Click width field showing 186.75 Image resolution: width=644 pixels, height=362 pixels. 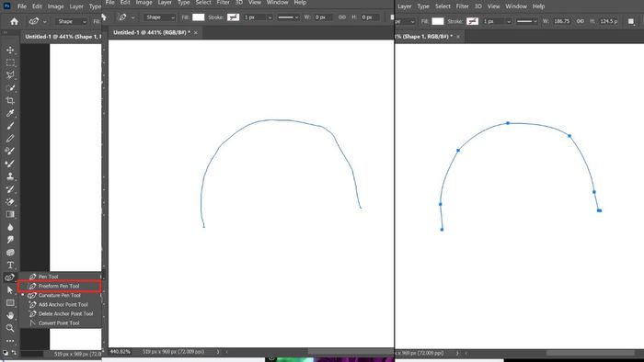pos(562,21)
